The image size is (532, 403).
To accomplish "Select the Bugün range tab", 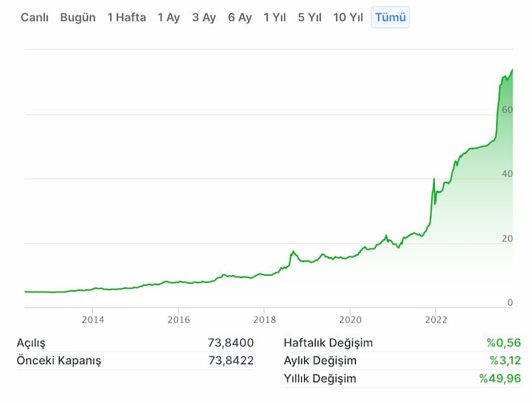I will (78, 17).
